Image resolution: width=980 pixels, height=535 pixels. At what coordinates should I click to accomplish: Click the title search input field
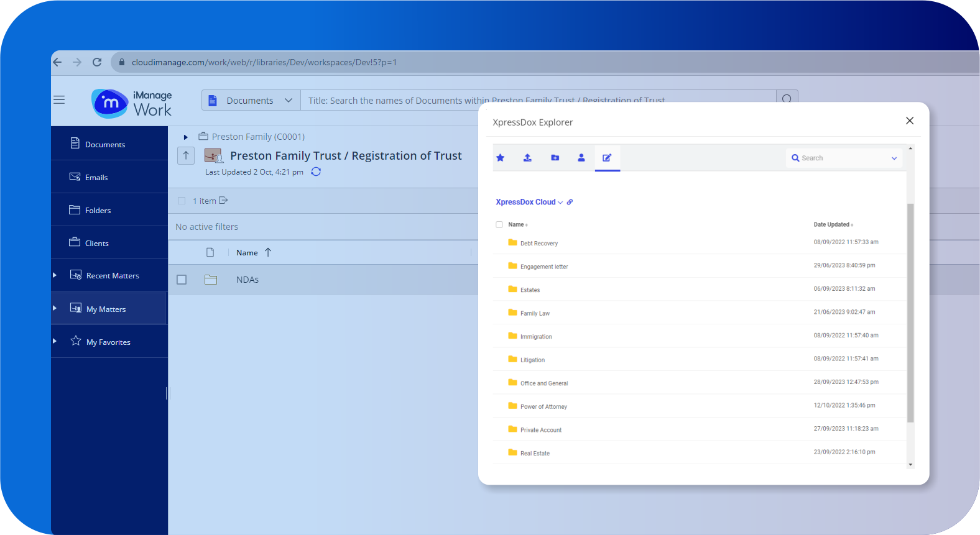coord(539,101)
